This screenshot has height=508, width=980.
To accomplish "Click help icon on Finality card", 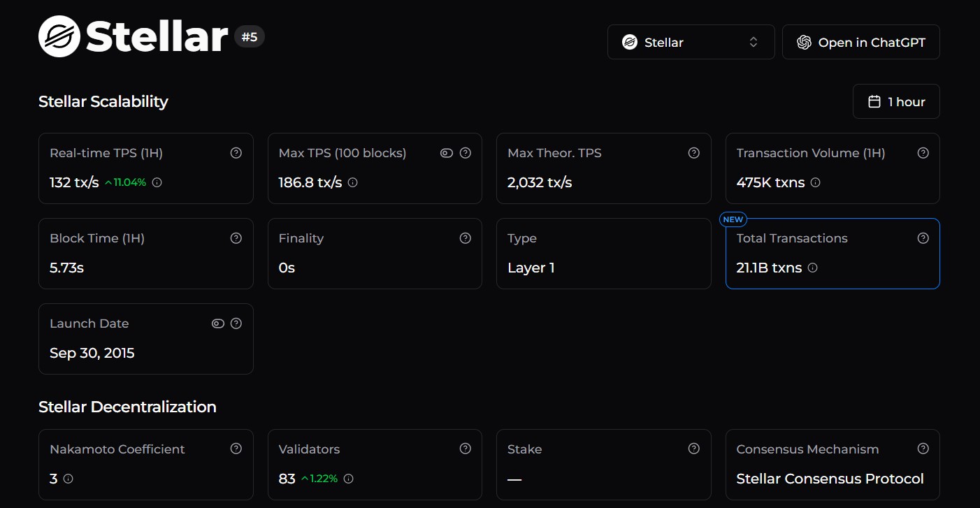I will [x=466, y=238].
